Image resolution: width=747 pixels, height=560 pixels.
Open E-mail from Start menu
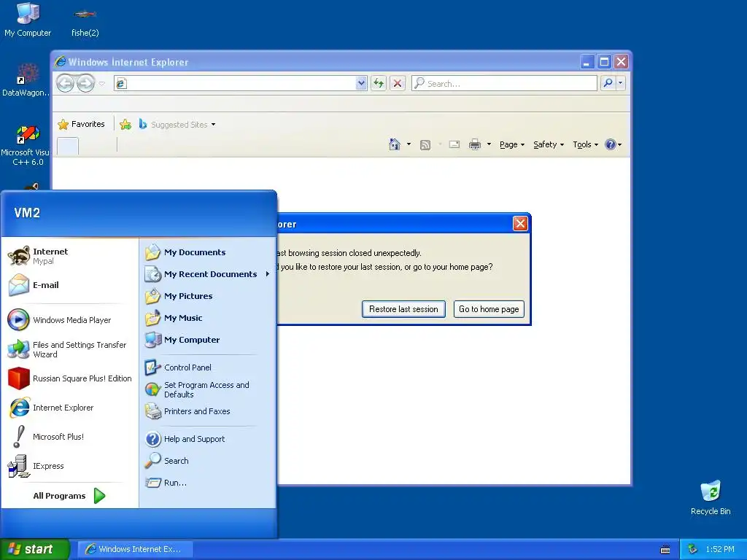(x=70, y=285)
